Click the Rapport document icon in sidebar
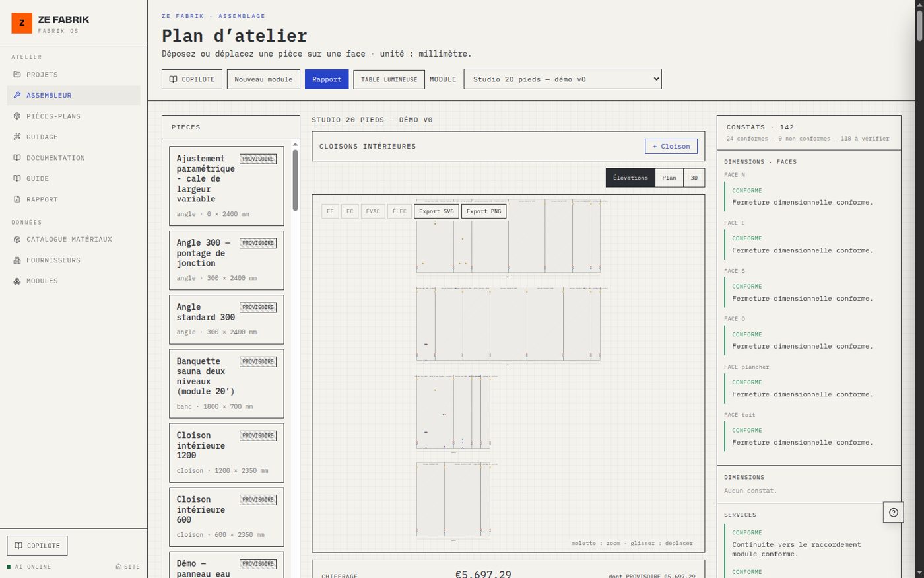Image resolution: width=924 pixels, height=578 pixels. (x=17, y=199)
